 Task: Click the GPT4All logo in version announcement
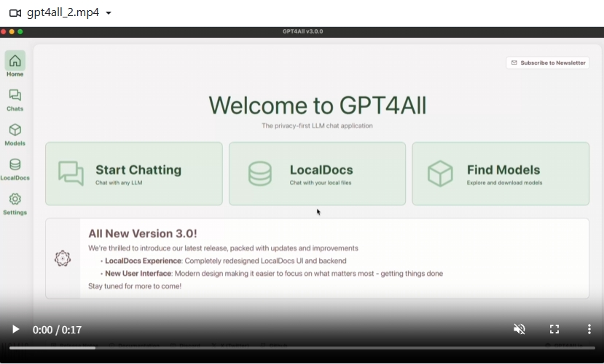[63, 258]
